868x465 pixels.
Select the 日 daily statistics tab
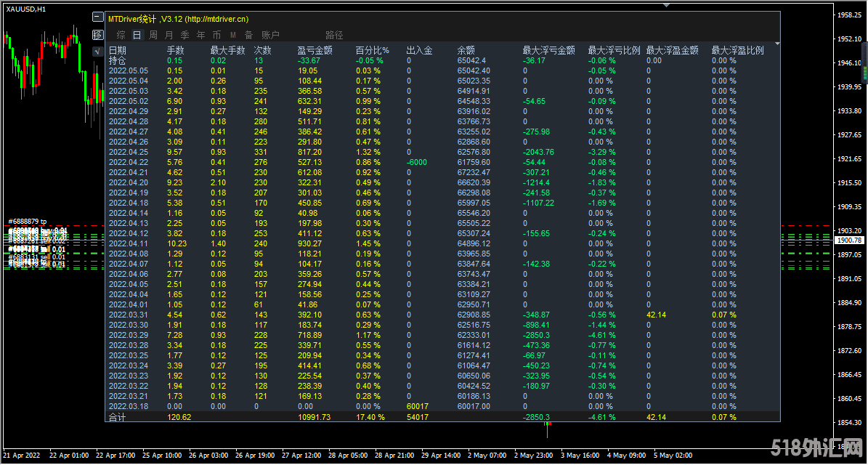pos(137,35)
